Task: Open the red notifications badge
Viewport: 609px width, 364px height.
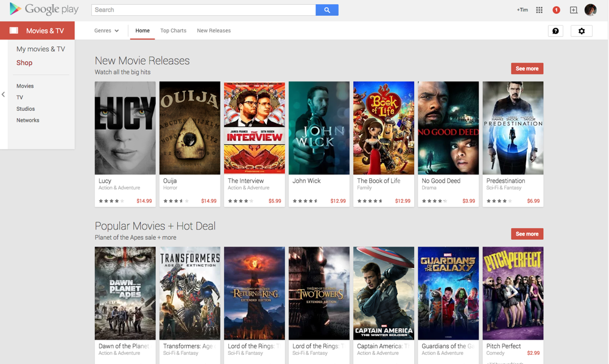Action: click(556, 10)
